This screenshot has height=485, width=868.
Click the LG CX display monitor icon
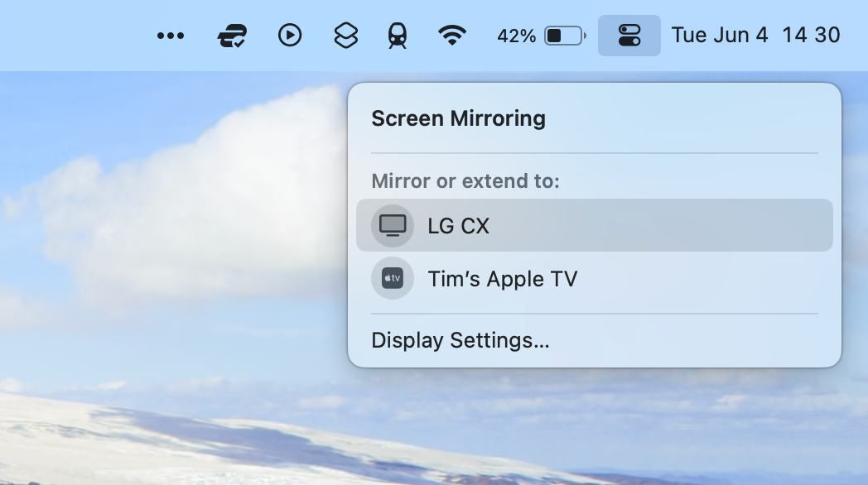click(392, 224)
